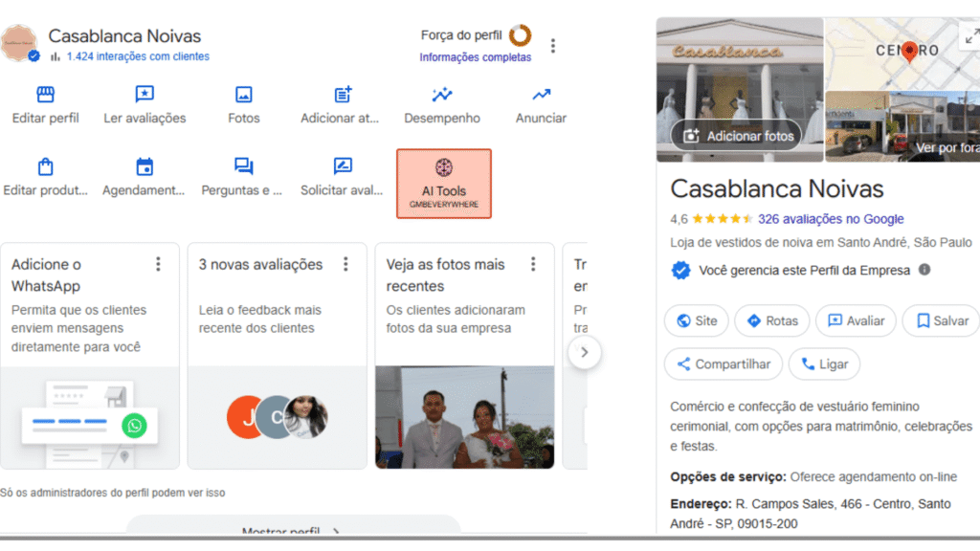Screen dimensions: 980x551
Task: Click the '3 novas avaliações' card title
Action: pos(260,264)
